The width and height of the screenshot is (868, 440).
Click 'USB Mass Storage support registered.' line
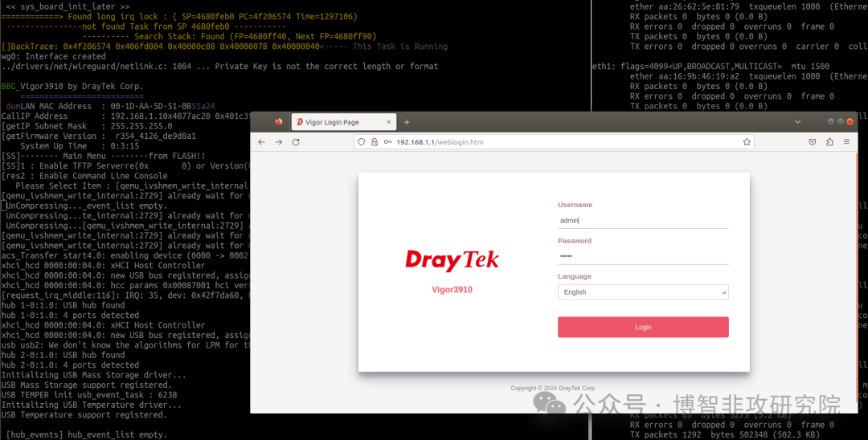click(x=86, y=385)
